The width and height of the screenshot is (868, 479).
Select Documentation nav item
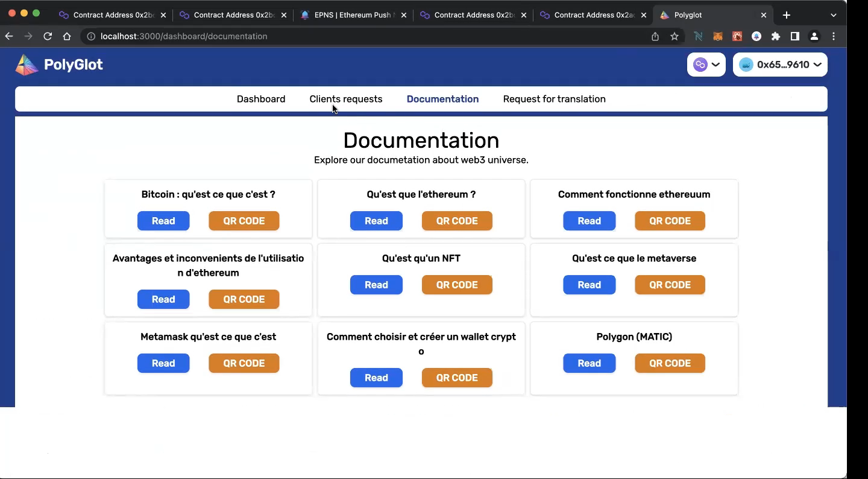click(442, 99)
